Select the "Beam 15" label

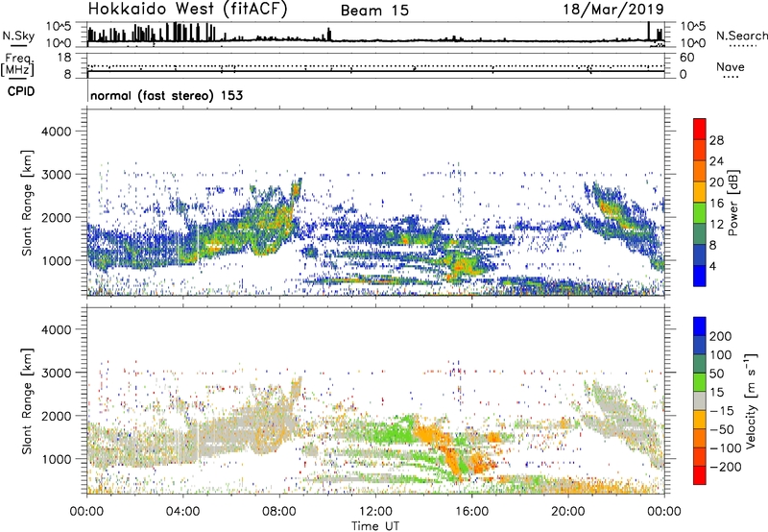[374, 11]
